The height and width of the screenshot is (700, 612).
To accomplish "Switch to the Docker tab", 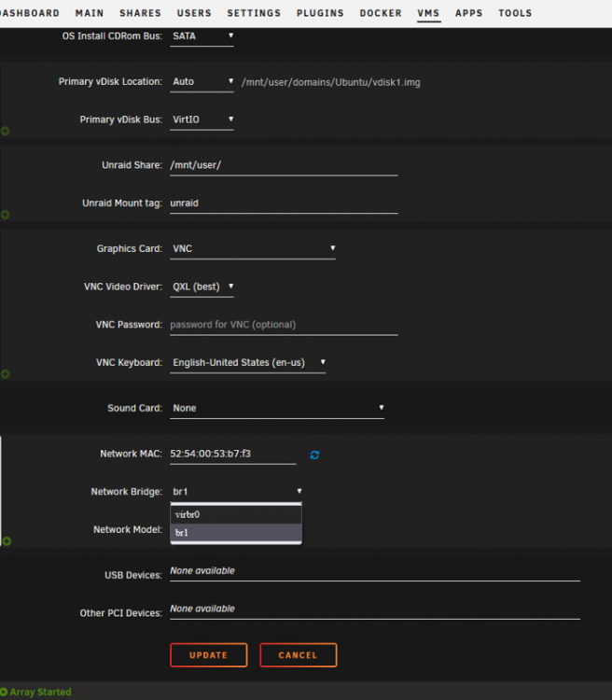I will pyautogui.click(x=381, y=13).
